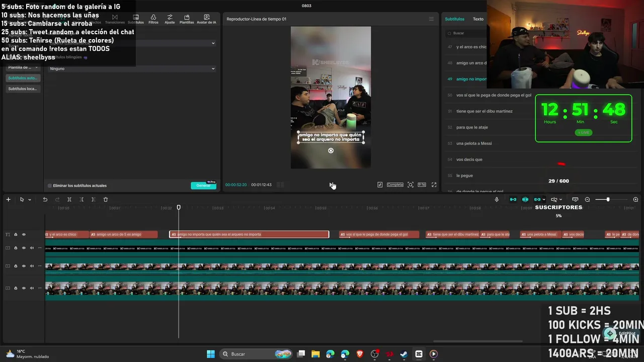Trim clip left of playhead
The height and width of the screenshot is (362, 644).
[82, 200]
